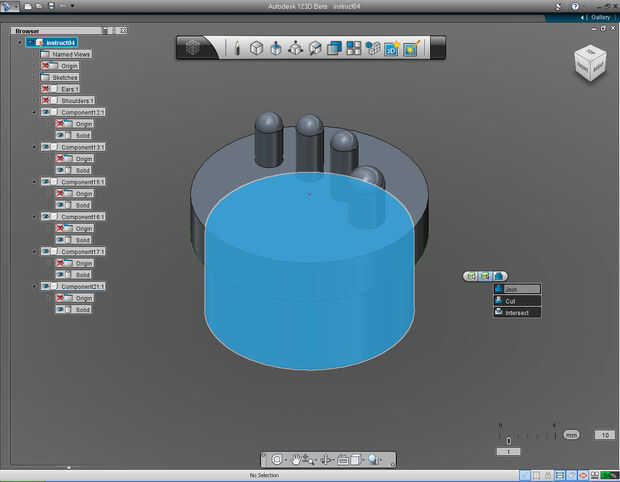Click the save disk icon in title bar

click(x=51, y=6)
